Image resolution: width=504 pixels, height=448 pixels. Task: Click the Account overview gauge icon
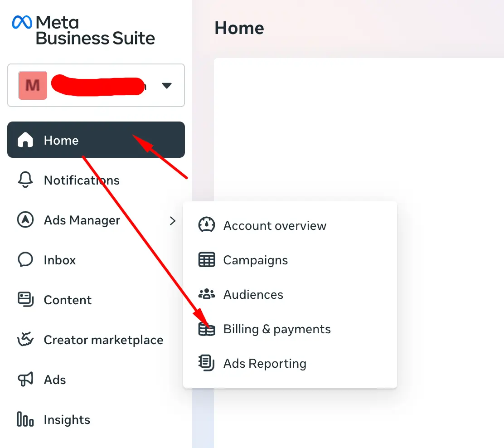click(x=206, y=225)
